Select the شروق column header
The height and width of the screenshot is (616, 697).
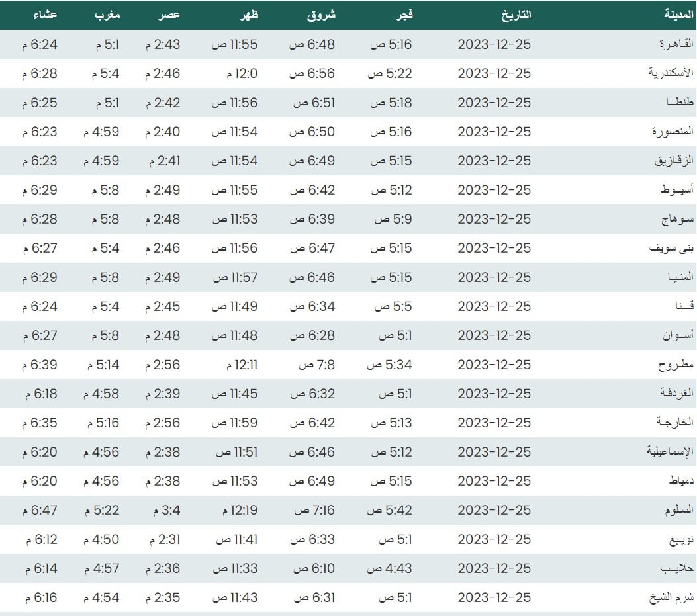(321, 15)
